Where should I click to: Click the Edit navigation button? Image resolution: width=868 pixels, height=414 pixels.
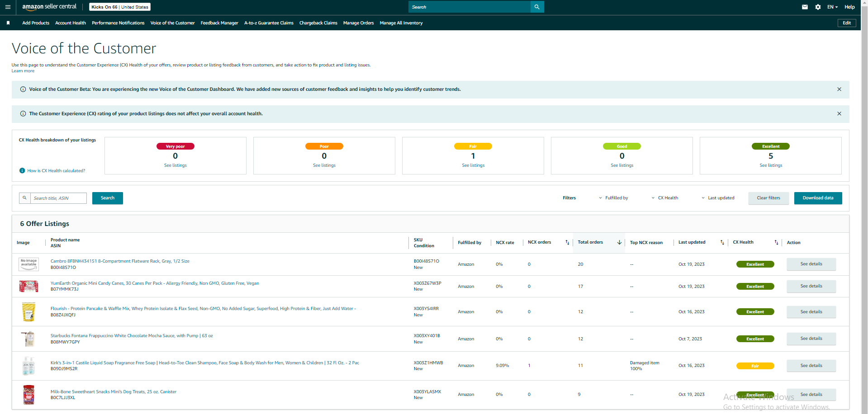(847, 23)
